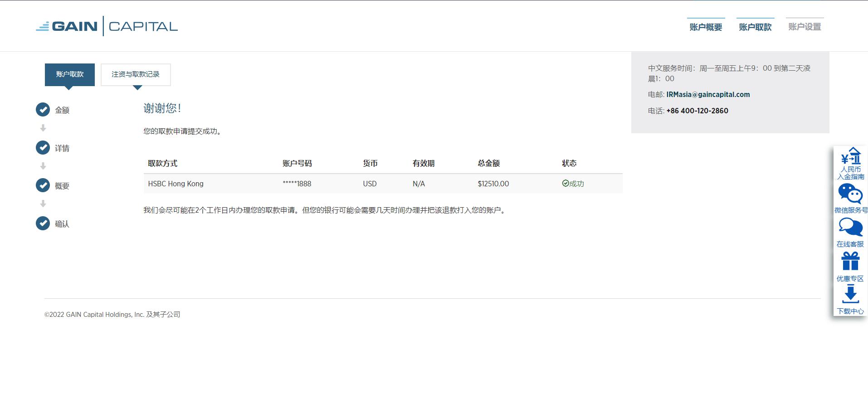Click the 总金额 column header
The height and width of the screenshot is (398, 868).
click(488, 163)
